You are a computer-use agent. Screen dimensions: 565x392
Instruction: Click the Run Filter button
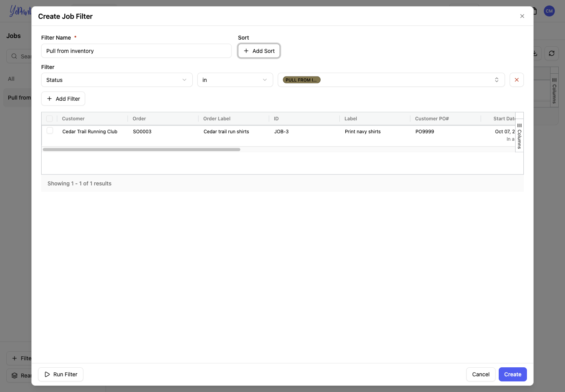point(61,374)
